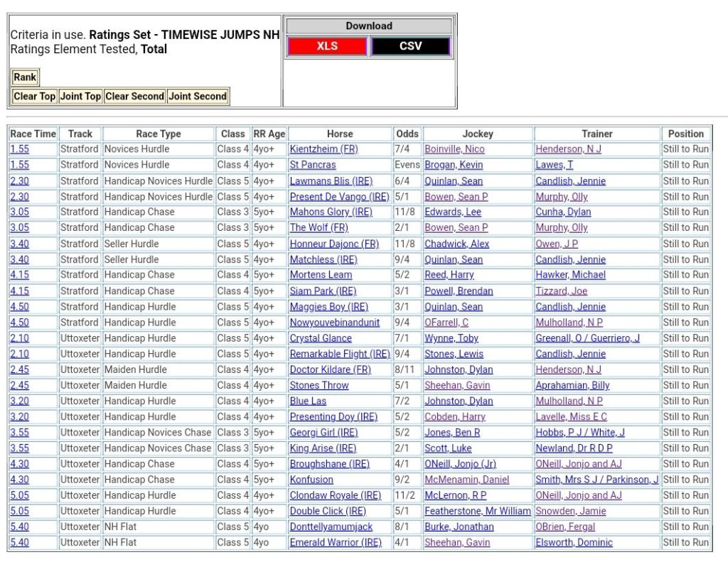The height and width of the screenshot is (567, 728).
Task: Open jockey Boinville, Nico profile
Action: pyautogui.click(x=454, y=149)
